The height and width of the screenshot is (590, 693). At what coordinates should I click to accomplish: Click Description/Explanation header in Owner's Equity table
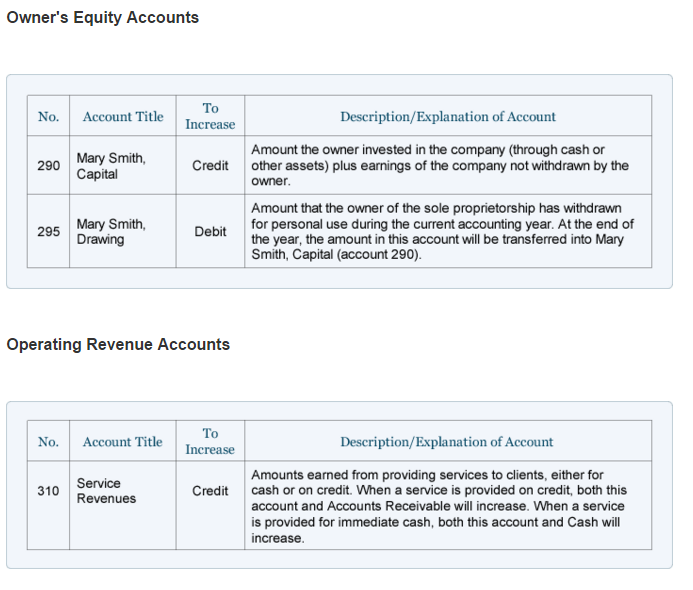click(447, 116)
